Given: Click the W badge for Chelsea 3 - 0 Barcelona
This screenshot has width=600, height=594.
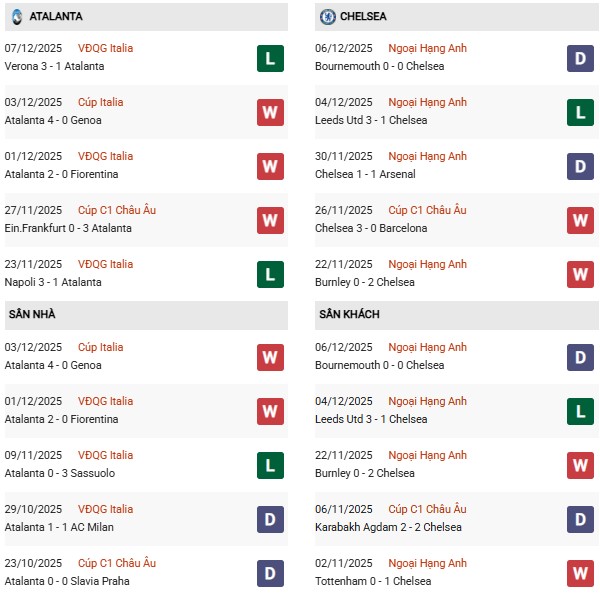Looking at the screenshot, I should pyautogui.click(x=579, y=220).
